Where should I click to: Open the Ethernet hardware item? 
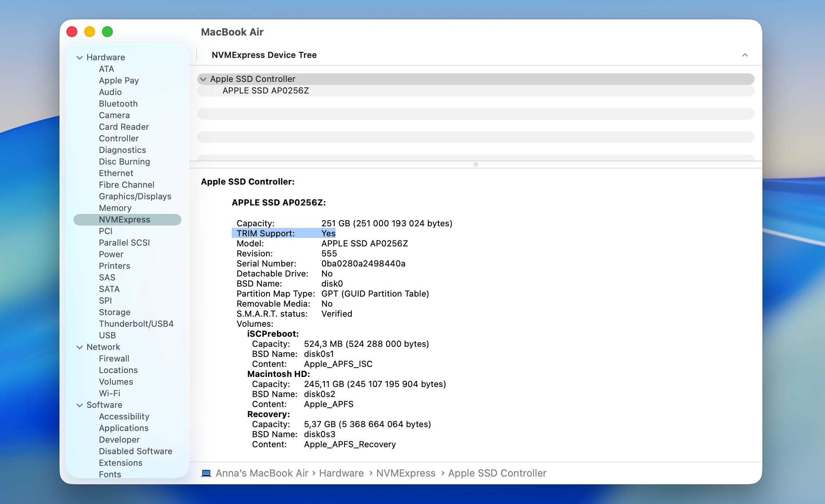pos(116,173)
